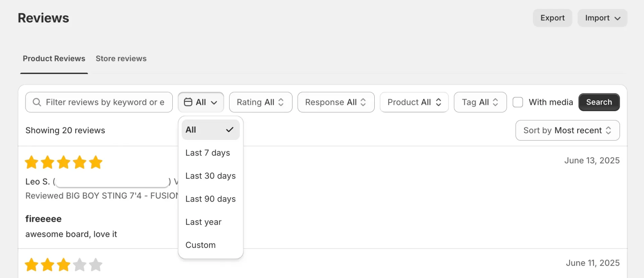The image size is (644, 278).
Task: Click the gold stars of Leo S.'s review
Action: tap(64, 162)
